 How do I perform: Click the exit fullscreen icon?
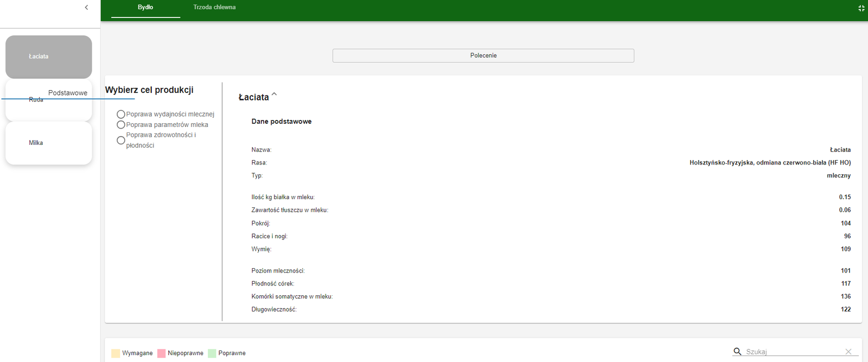861,8
